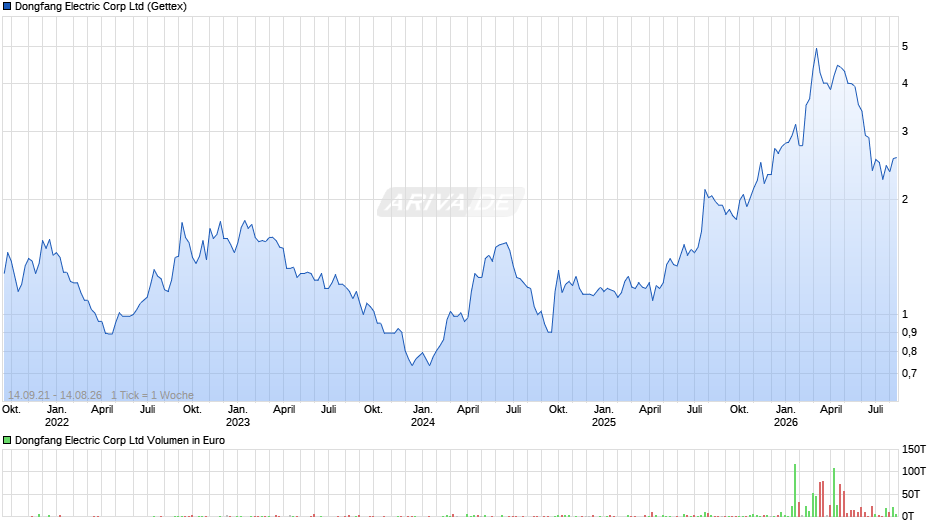
Task: Click volume axis value '50T'
Action: click(x=911, y=494)
